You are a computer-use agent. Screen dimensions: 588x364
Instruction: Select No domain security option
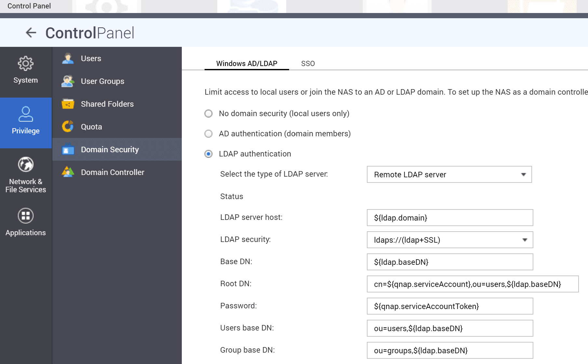point(208,114)
